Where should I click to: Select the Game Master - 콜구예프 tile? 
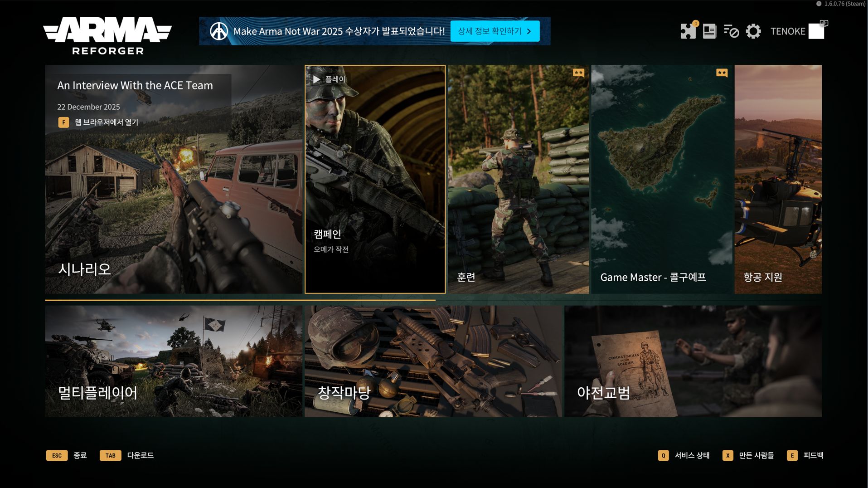[x=661, y=179]
